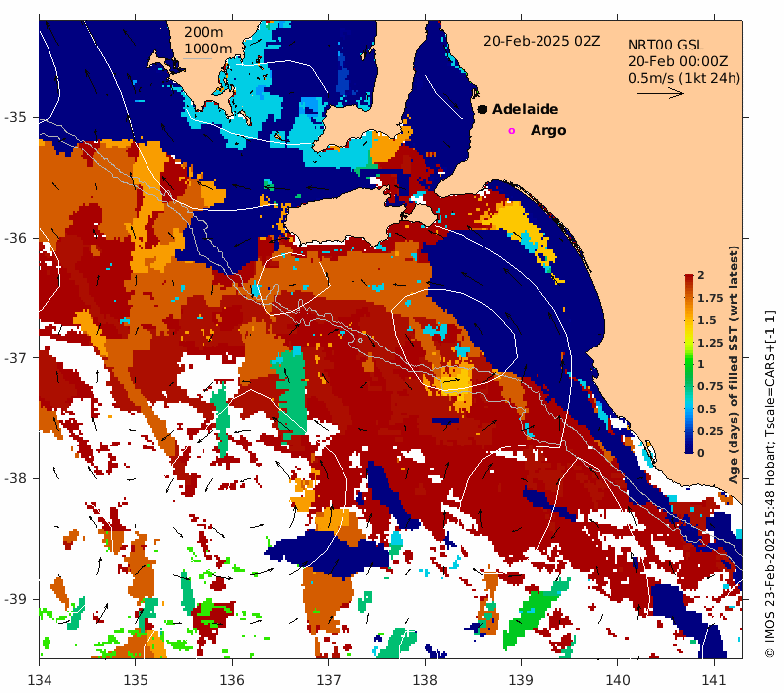Click the -36 latitude axis label
Image resolution: width=784 pixels, height=693 pixels.
tap(15, 238)
